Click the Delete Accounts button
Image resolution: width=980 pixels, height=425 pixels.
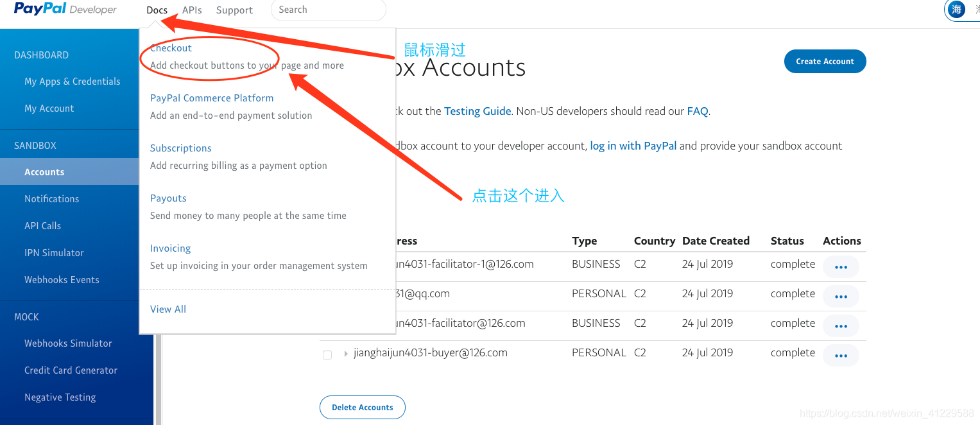tap(363, 408)
